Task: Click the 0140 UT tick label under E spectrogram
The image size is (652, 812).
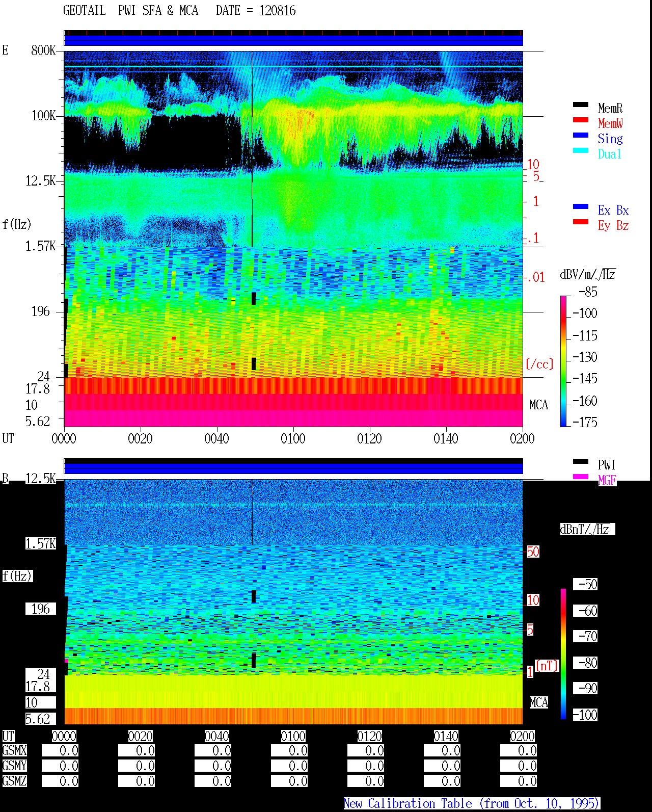Action: pos(446,439)
